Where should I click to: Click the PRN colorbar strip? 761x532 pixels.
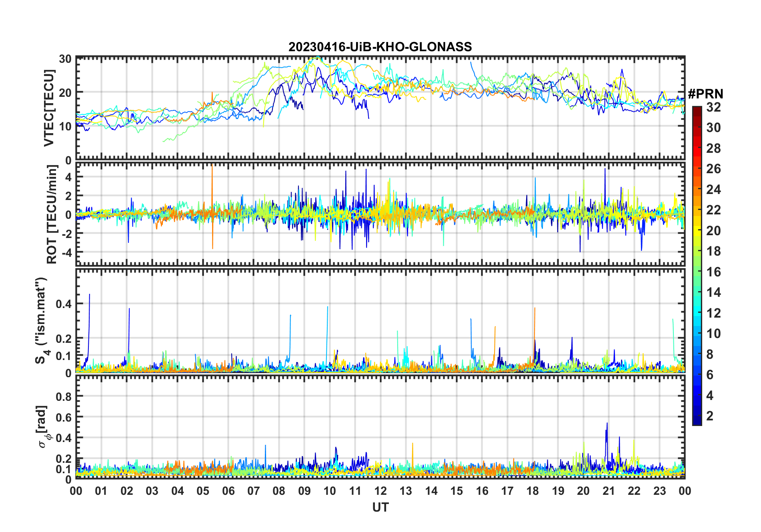tap(697, 266)
